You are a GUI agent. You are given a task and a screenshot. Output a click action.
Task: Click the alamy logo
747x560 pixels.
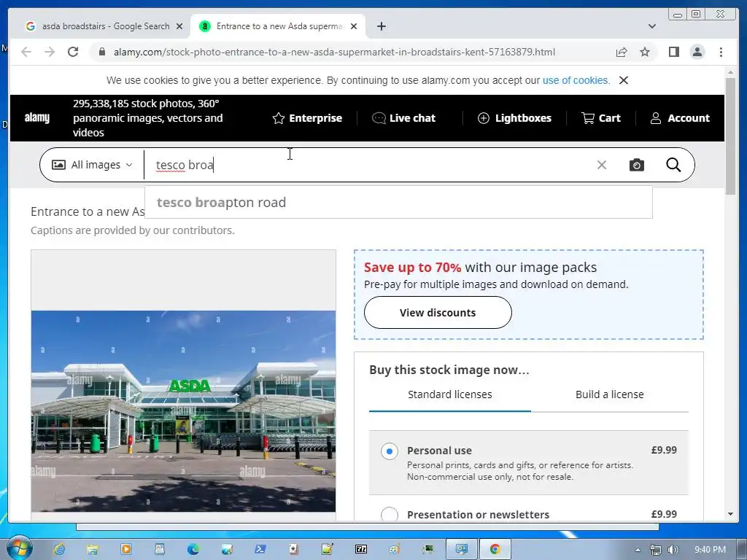[37, 117]
